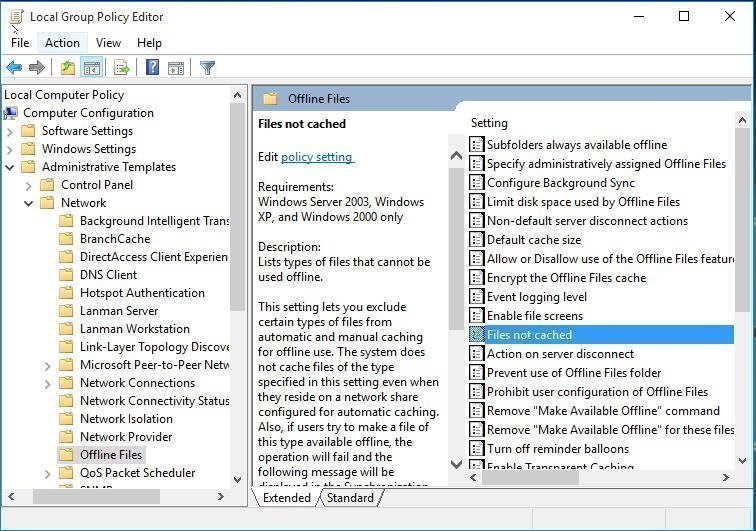756x531 pixels.
Task: Collapse the Network tree node
Action: tap(28, 203)
